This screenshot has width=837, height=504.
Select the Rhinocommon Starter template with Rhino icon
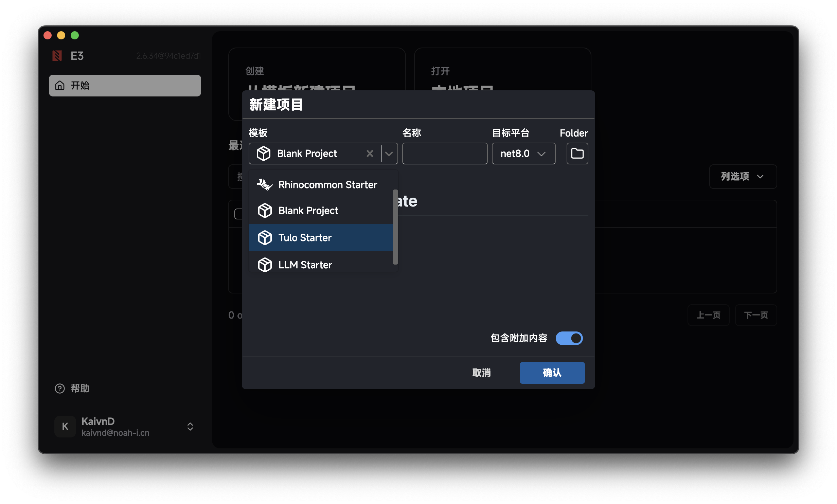(x=327, y=184)
